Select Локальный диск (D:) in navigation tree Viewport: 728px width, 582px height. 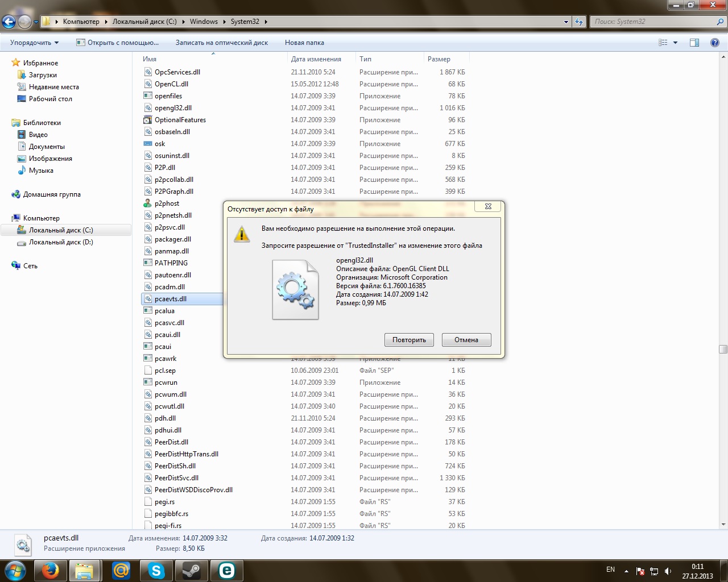click(x=61, y=242)
